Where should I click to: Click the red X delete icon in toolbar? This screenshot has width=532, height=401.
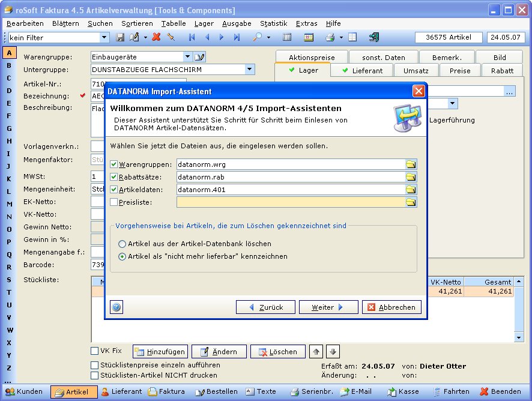point(156,37)
